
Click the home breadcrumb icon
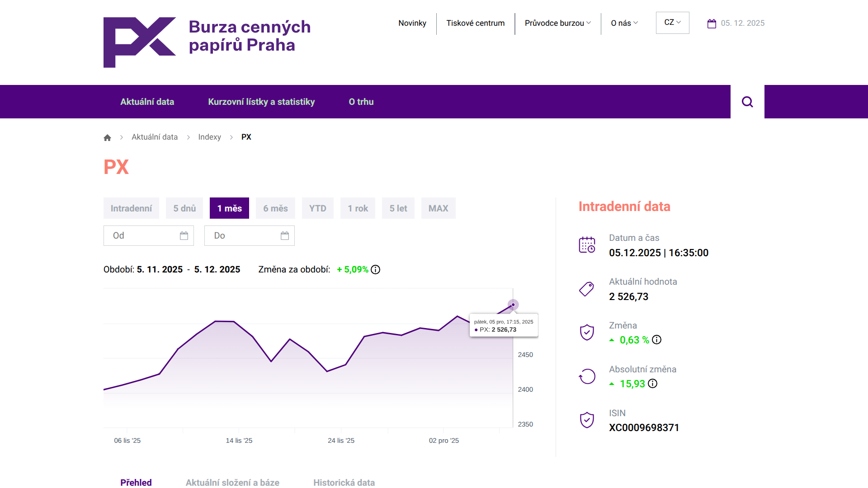pyautogui.click(x=107, y=137)
